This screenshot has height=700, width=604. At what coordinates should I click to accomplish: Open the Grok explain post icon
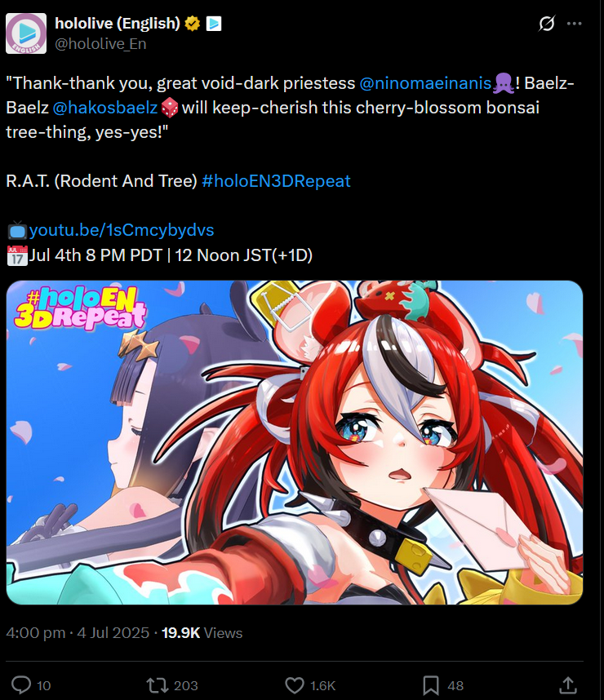[546, 23]
